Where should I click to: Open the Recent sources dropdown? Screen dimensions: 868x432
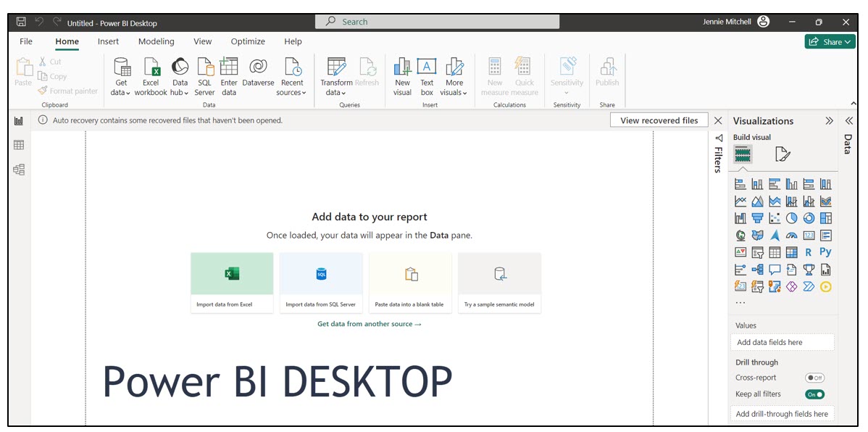(292, 76)
